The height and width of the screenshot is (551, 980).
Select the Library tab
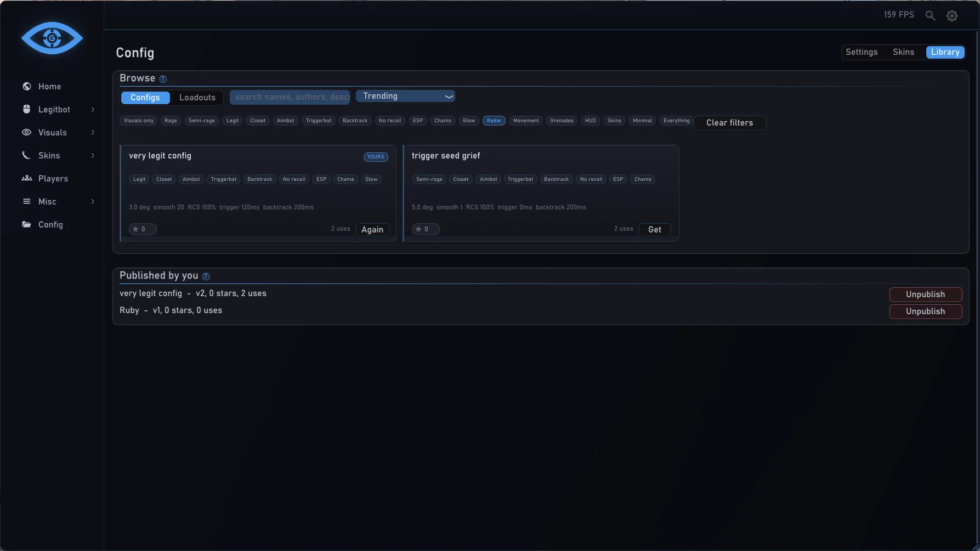click(945, 52)
